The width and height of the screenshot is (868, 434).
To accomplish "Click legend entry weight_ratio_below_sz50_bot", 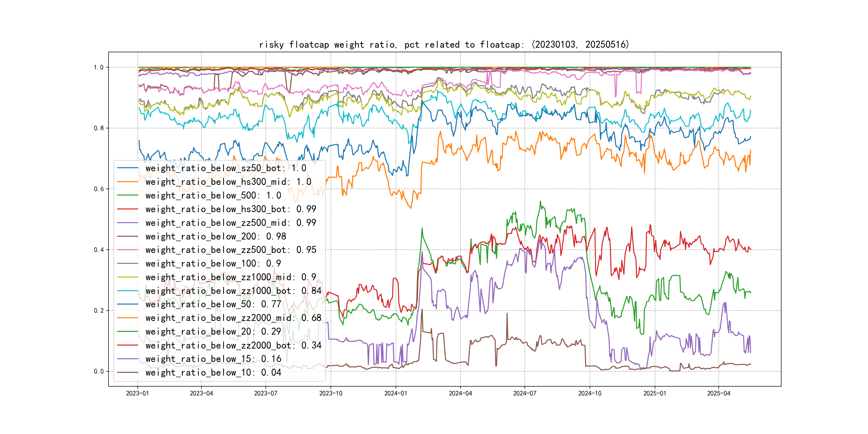I will 225,168.
